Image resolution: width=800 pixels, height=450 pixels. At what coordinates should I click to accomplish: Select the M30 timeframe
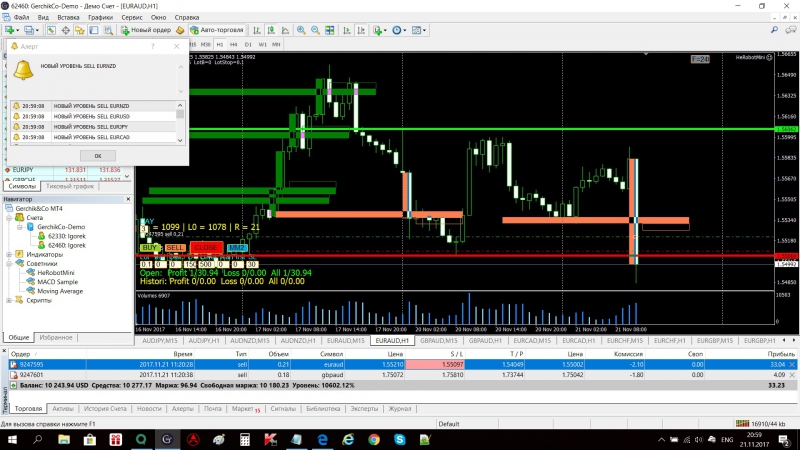205,44
